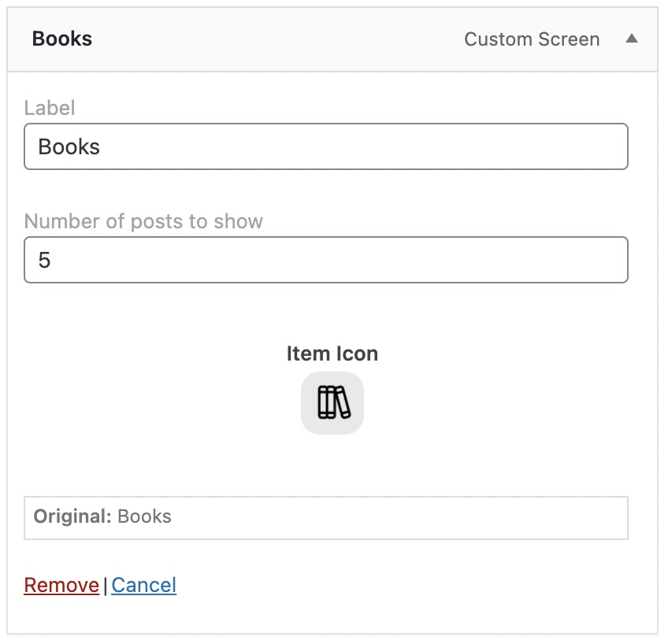Toggle the Books item header bar
Screen dimensions: 668x644
(x=332, y=39)
